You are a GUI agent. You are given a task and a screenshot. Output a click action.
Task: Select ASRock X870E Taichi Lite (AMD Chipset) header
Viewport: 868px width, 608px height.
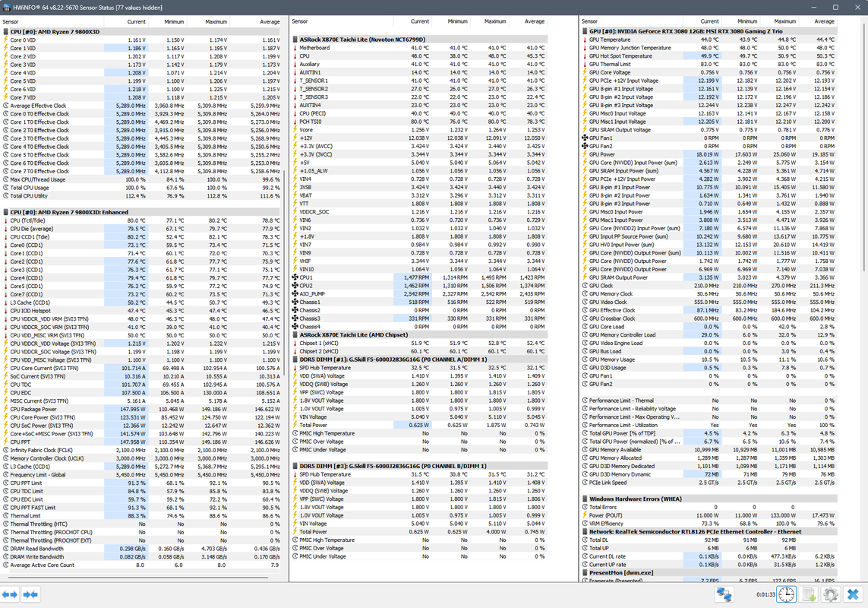click(419, 334)
